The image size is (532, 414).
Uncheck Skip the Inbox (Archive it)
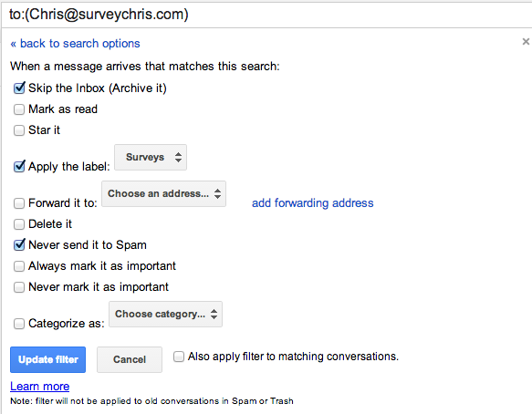point(19,88)
